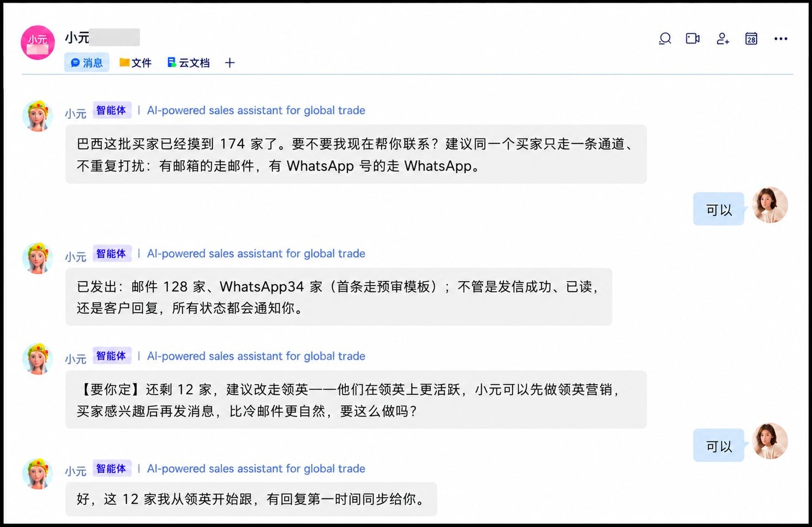
Task: Click the message starting 巴西这批买家已经摸到 174 家了
Action: [x=356, y=154]
